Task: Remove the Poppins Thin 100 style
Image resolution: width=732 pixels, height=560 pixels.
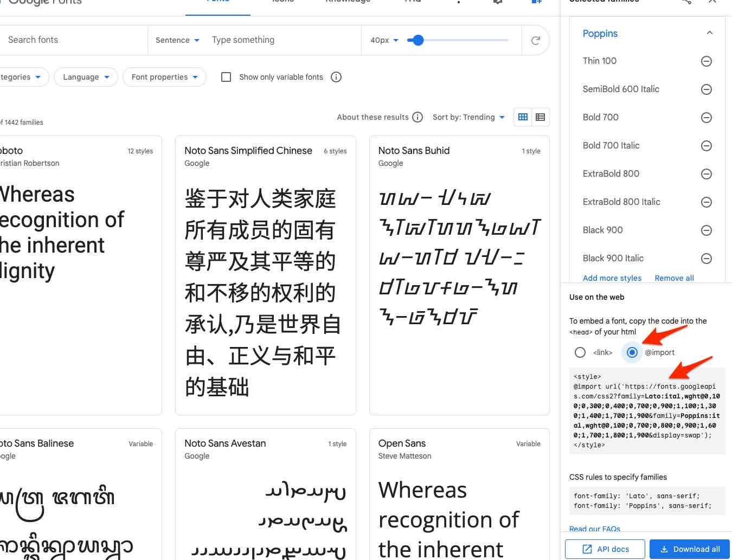Action: click(707, 61)
